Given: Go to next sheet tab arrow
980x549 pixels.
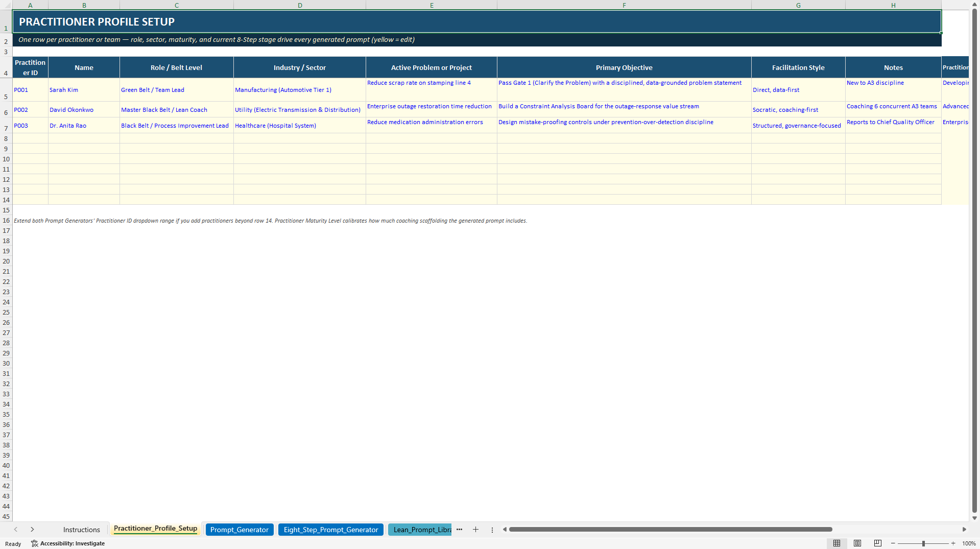Looking at the screenshot, I should tap(32, 530).
